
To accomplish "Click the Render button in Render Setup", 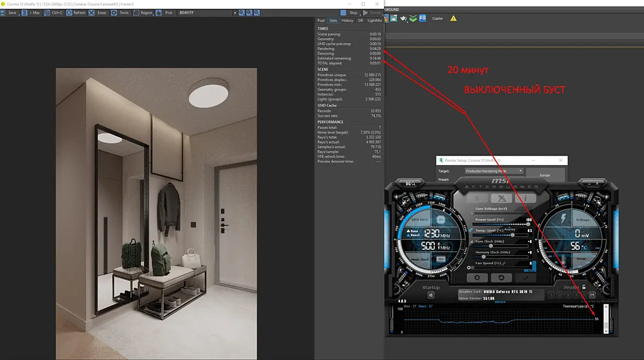I will pyautogui.click(x=545, y=175).
